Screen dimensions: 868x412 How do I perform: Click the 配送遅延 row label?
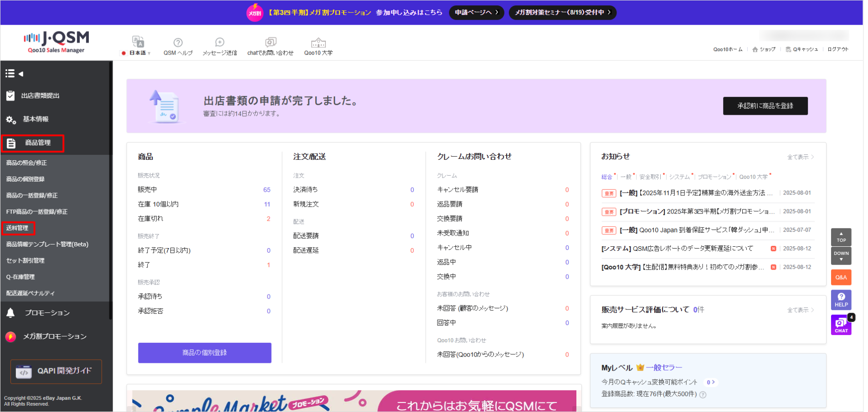pos(306,250)
